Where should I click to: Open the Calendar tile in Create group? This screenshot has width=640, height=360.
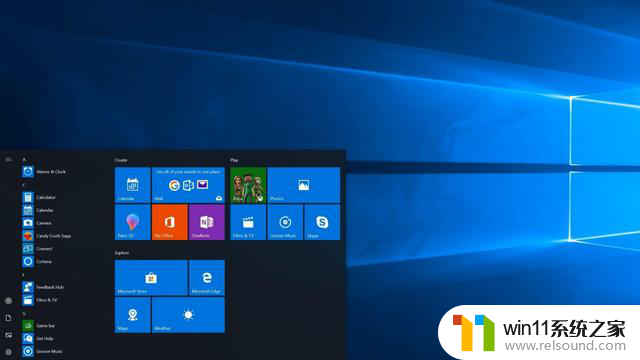(x=133, y=185)
